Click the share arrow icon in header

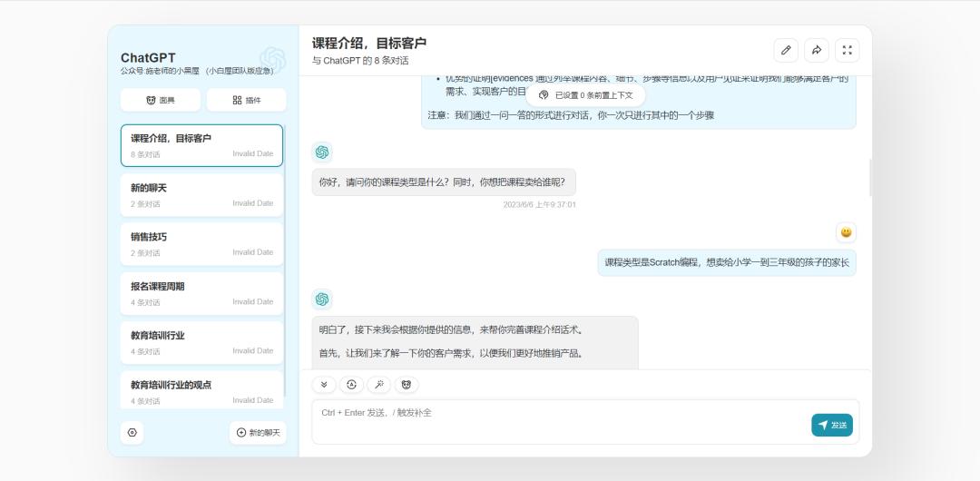point(817,50)
